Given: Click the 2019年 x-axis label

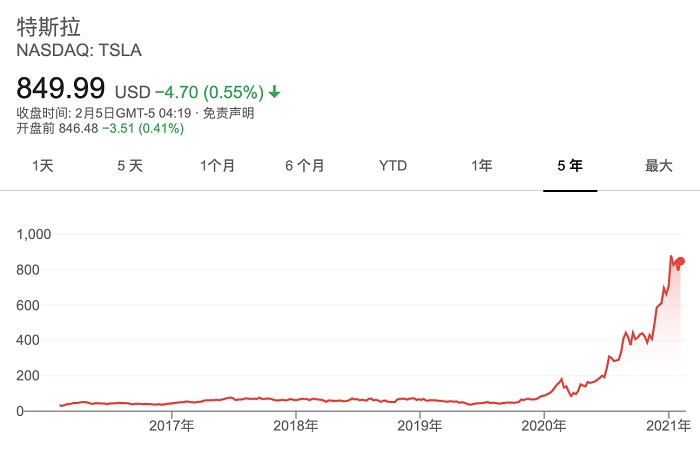Looking at the screenshot, I should pyautogui.click(x=420, y=426).
